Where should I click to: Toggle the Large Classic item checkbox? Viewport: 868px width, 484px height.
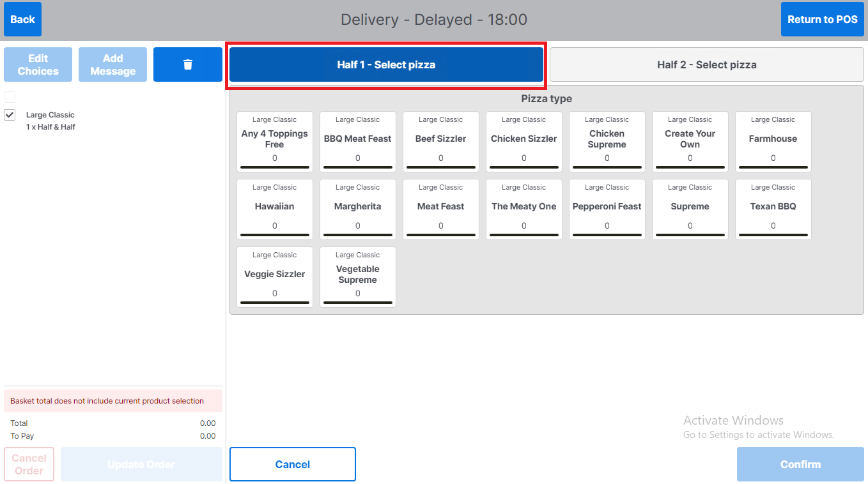(x=10, y=115)
